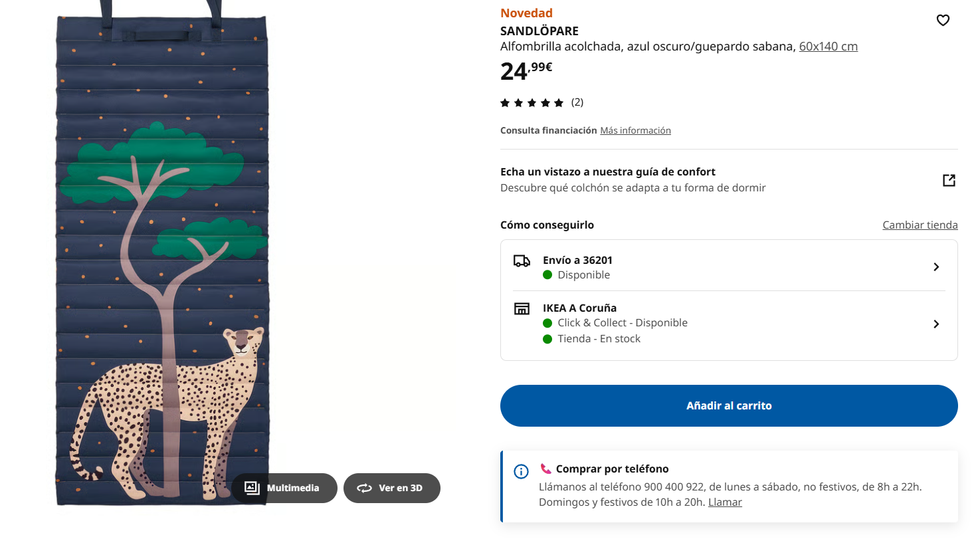This screenshot has width=980, height=539.
Task: Click the Multimedia gallery icon
Action: [252, 488]
